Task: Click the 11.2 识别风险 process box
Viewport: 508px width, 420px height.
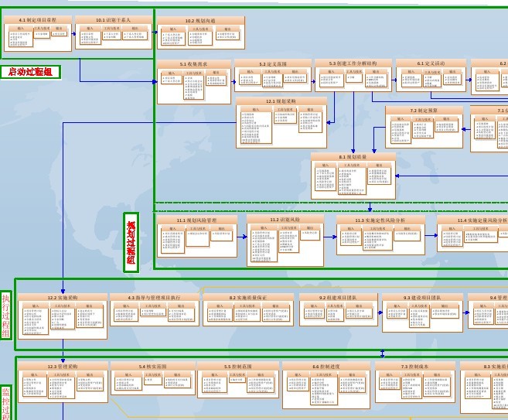Action: pyautogui.click(x=285, y=241)
